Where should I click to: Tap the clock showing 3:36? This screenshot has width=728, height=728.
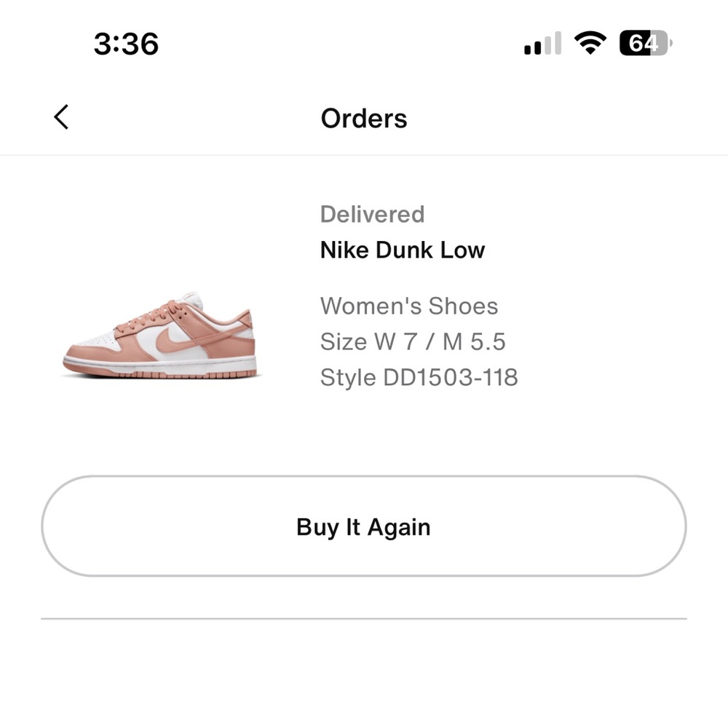tap(127, 44)
